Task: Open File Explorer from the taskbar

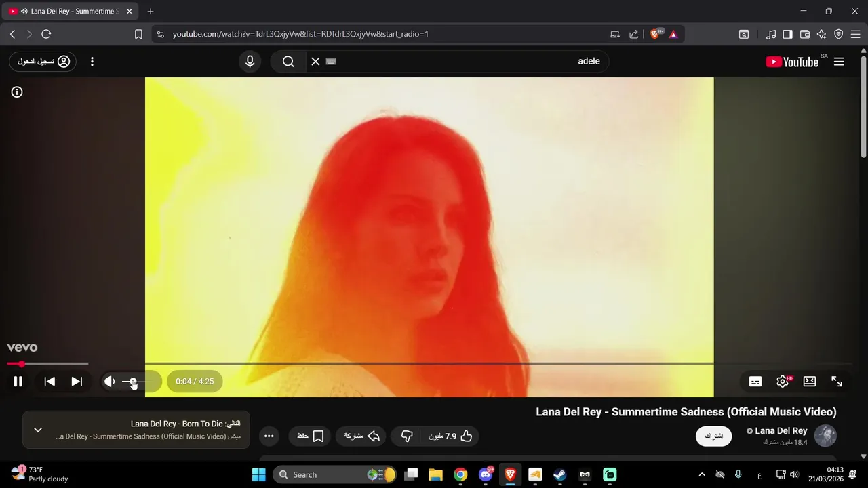Action: (x=435, y=474)
